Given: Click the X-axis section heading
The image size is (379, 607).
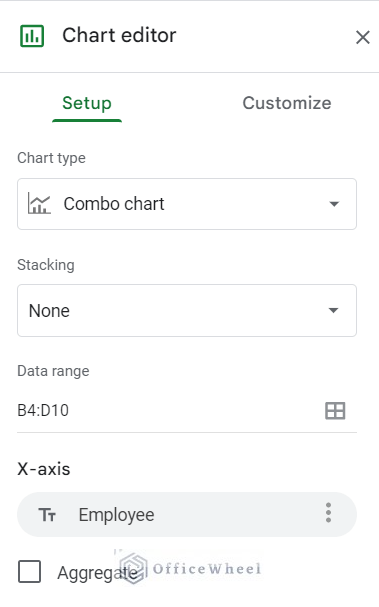Looking at the screenshot, I should point(44,469).
